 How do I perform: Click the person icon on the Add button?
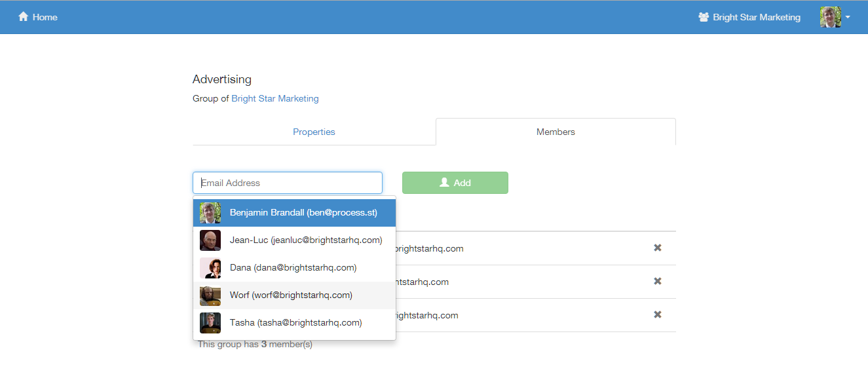point(444,183)
